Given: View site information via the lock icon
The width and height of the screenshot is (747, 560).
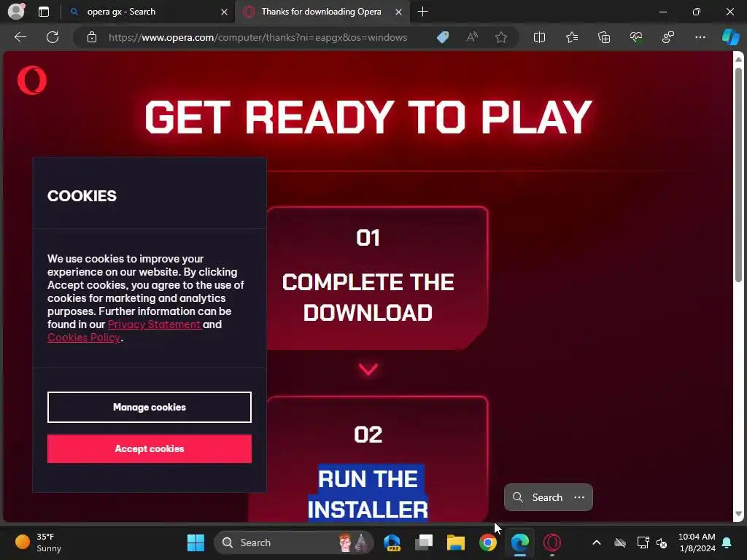Looking at the screenshot, I should tap(92, 37).
